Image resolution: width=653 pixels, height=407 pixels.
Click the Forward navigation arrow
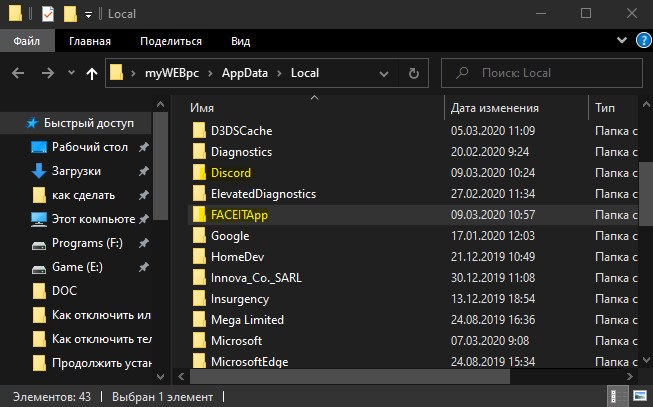[48, 73]
